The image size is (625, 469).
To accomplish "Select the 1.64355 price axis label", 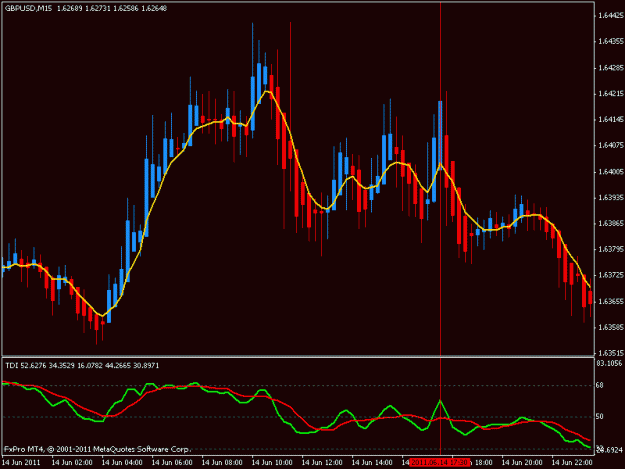I will click(610, 41).
